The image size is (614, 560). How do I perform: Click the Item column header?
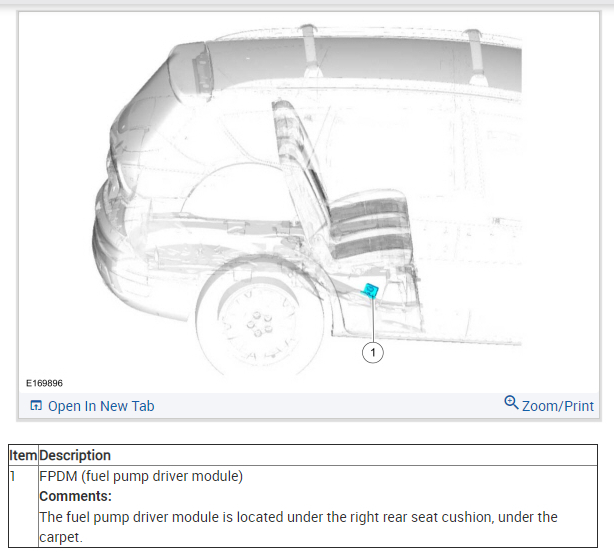(x=23, y=455)
